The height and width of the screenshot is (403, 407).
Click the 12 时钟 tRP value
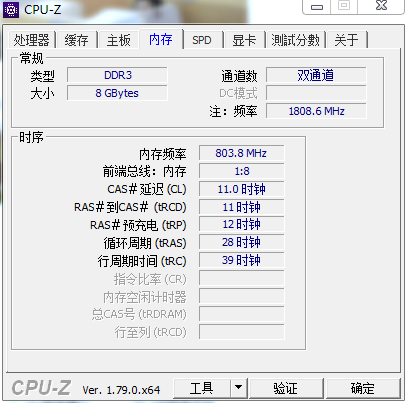click(x=242, y=224)
